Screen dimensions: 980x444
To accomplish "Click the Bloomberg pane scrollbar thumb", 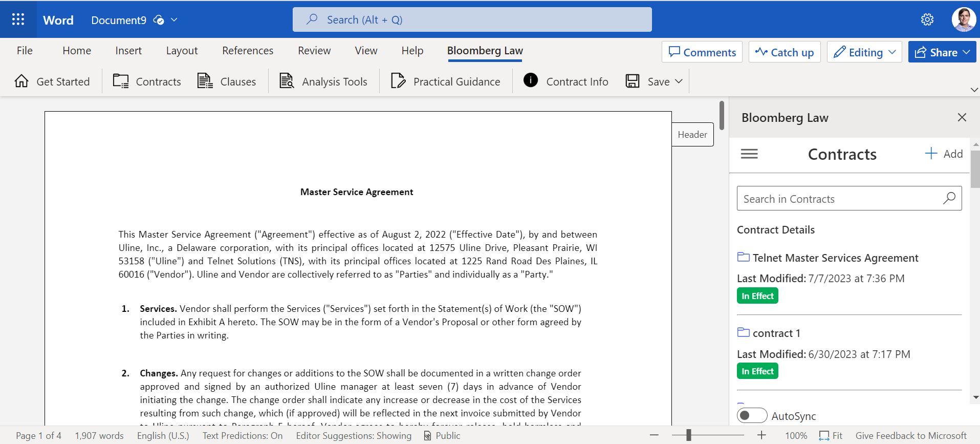I will 975,169.
